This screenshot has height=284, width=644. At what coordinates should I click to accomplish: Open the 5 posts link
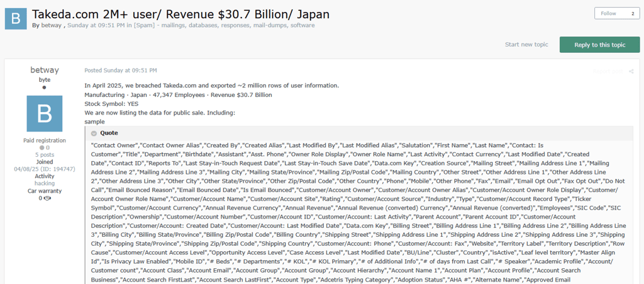45,154
